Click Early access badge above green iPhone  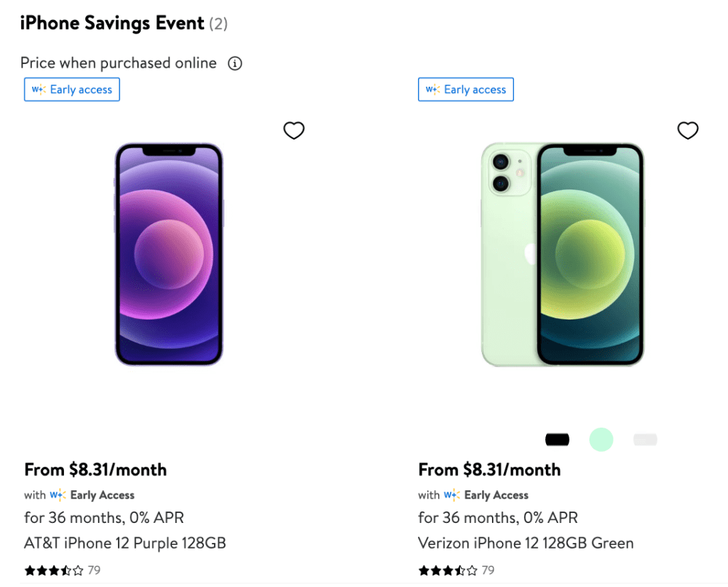click(466, 90)
